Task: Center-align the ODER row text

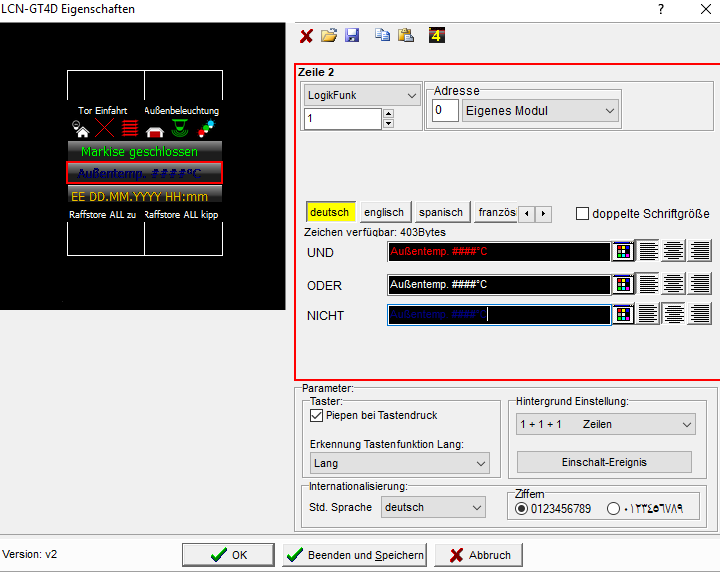Action: tap(674, 284)
